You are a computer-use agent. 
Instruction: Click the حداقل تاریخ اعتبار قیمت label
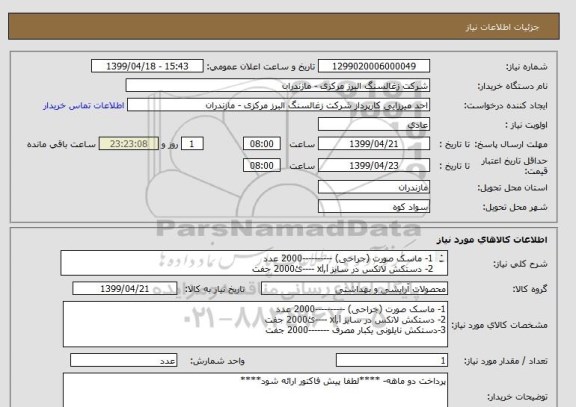(514, 166)
